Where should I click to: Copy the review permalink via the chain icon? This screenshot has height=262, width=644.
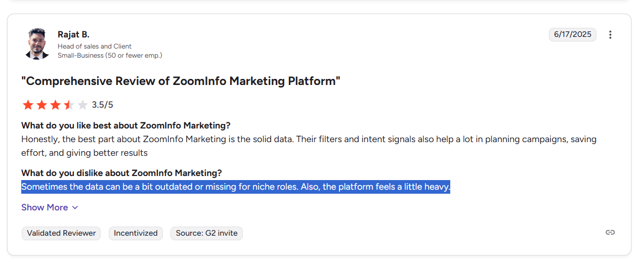pos(610,232)
